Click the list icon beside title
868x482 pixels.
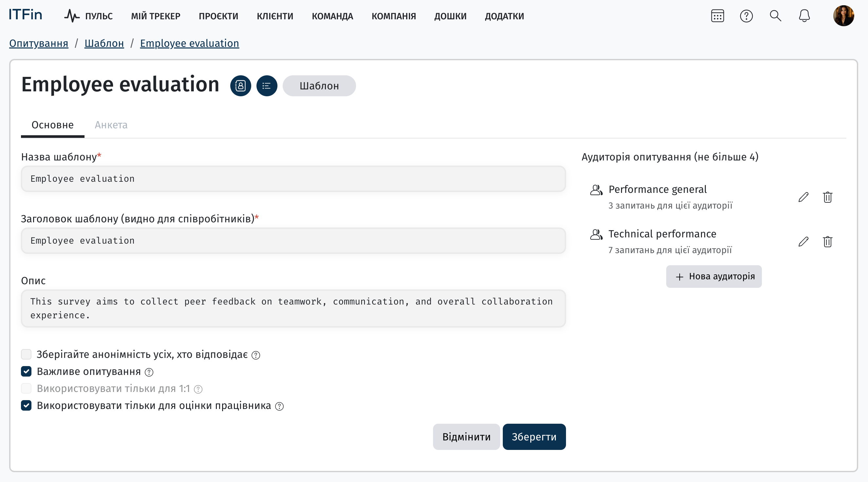coord(267,86)
